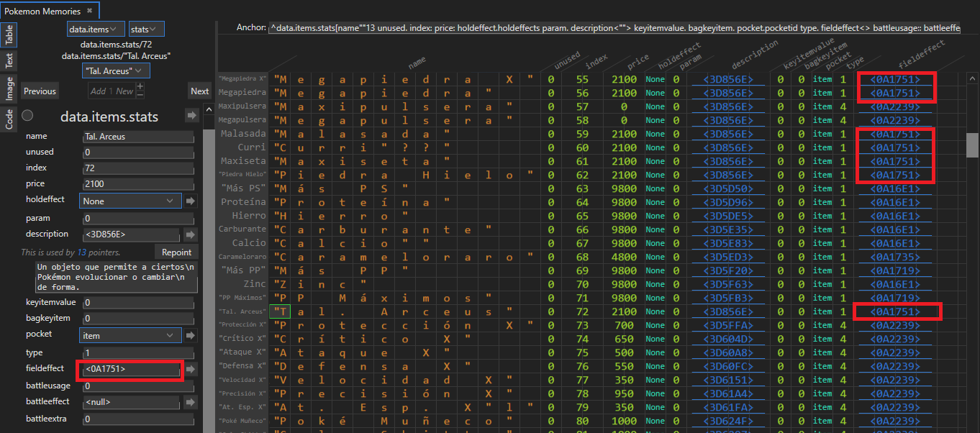Screen dimensions: 980x433
Task: Follow the fieldeffect pointer arrow icon
Action: click(x=191, y=369)
